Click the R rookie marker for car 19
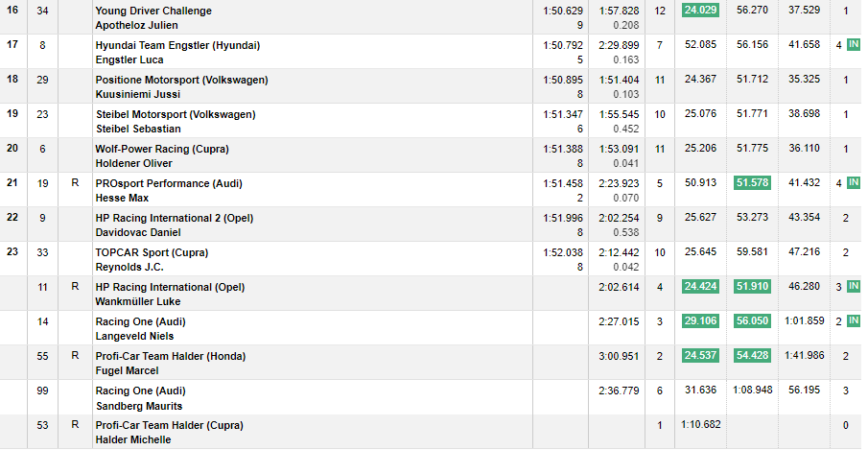This screenshot has width=868, height=450. [x=75, y=182]
